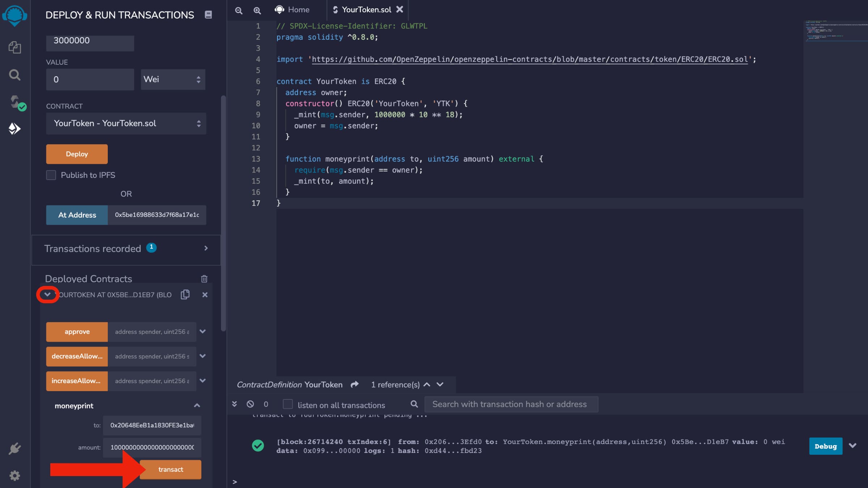868x488 pixels.
Task: Collapse the moneyprint function parameters
Action: point(197,406)
